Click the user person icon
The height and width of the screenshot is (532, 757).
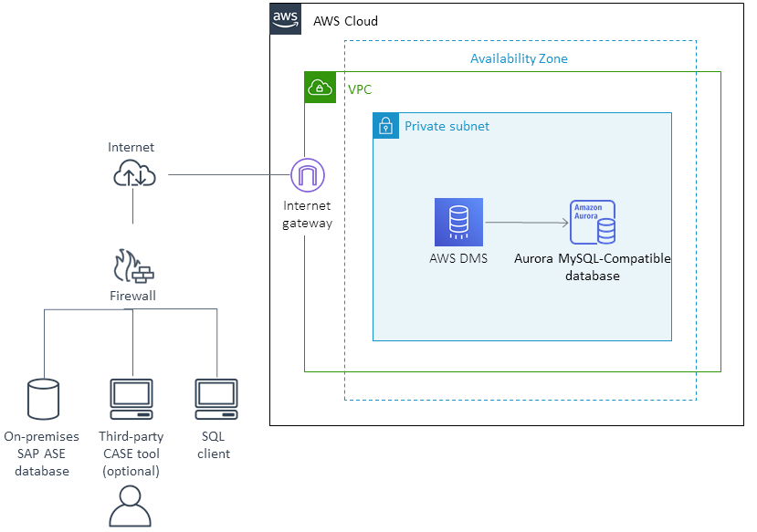(131, 508)
